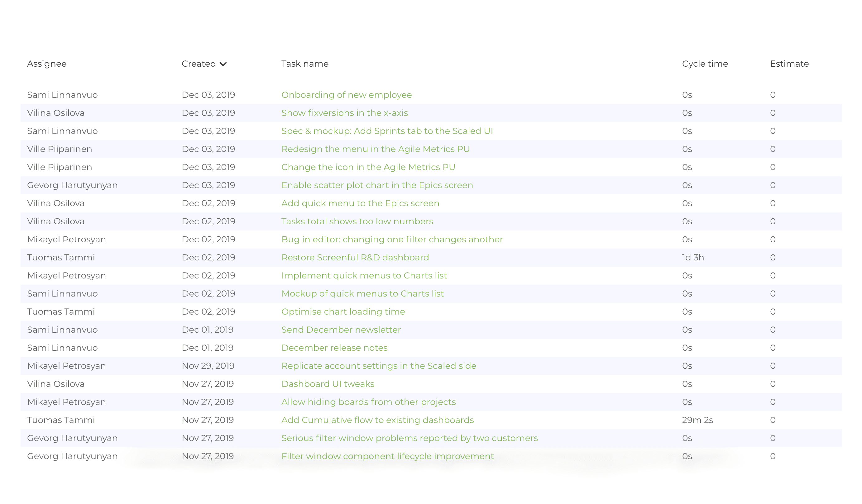
Task: Open the Optimise chart loading time task
Action: (x=343, y=311)
